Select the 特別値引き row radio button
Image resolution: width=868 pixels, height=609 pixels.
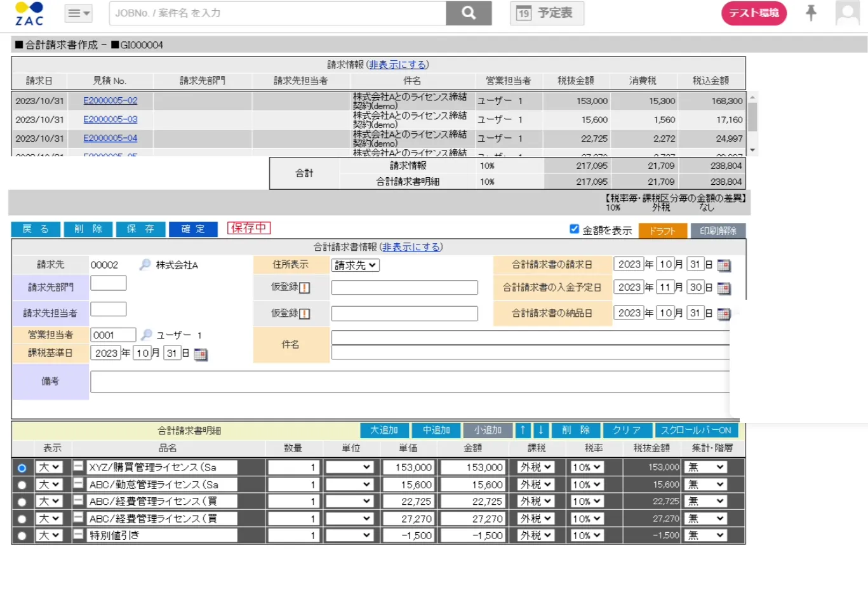[x=22, y=536]
